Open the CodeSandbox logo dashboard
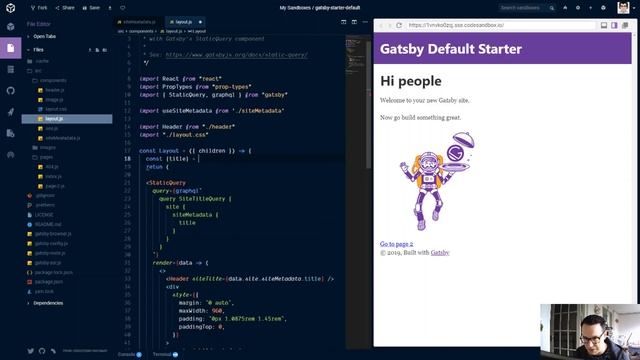Image resolution: width=640 pixels, height=360 pixels. 11,8
